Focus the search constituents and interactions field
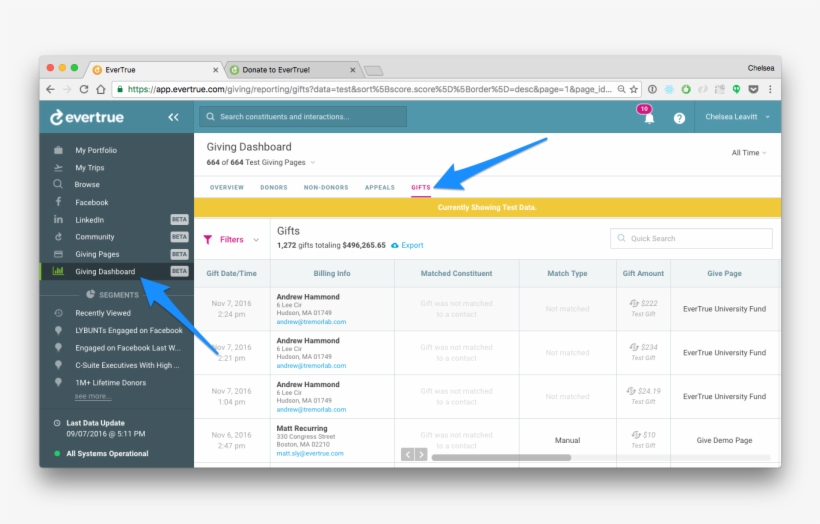 click(303, 117)
